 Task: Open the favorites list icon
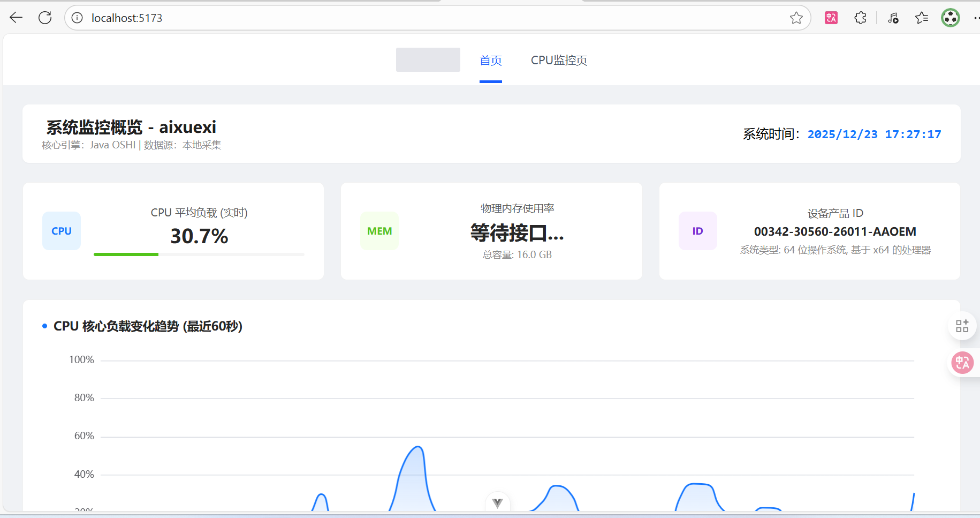click(x=922, y=18)
